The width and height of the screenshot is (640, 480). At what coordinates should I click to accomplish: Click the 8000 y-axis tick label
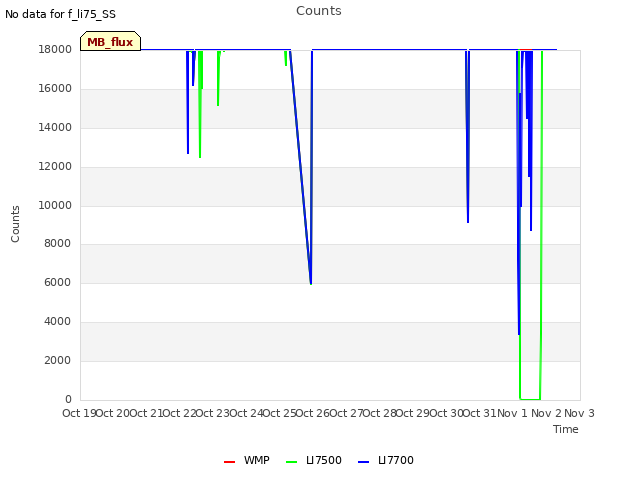[58, 243]
